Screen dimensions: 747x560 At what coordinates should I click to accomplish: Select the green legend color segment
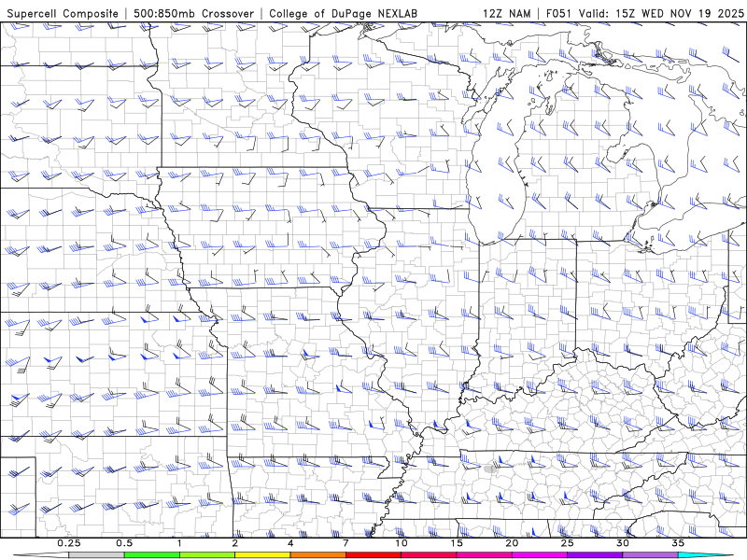coord(152,555)
